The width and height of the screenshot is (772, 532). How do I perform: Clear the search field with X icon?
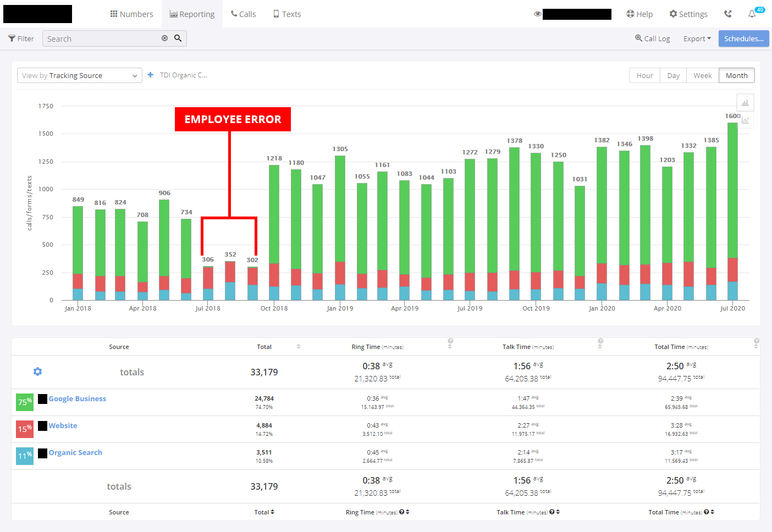164,38
